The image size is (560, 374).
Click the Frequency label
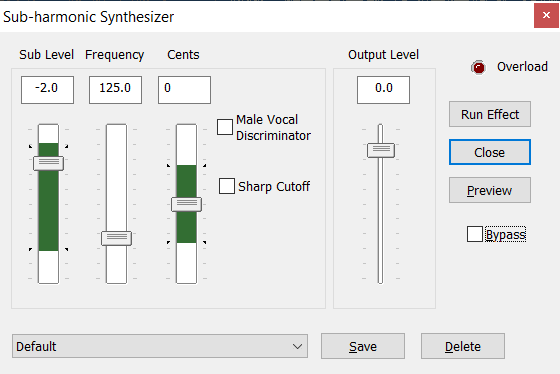point(115,55)
